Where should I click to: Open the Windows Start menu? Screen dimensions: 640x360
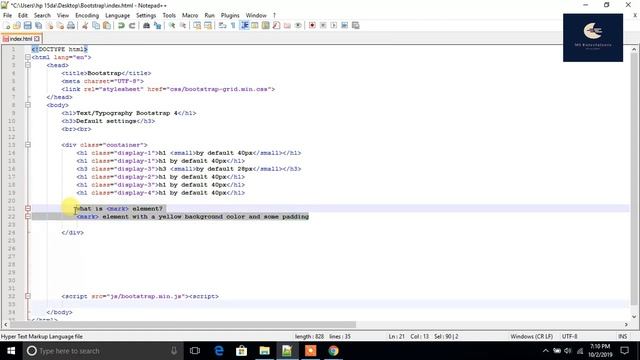pyautogui.click(x=11, y=351)
